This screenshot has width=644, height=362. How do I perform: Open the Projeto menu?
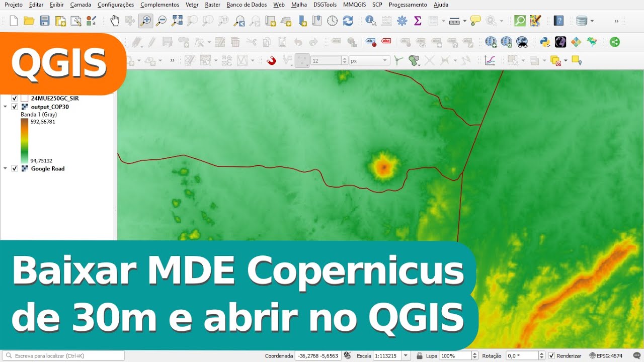[14, 5]
